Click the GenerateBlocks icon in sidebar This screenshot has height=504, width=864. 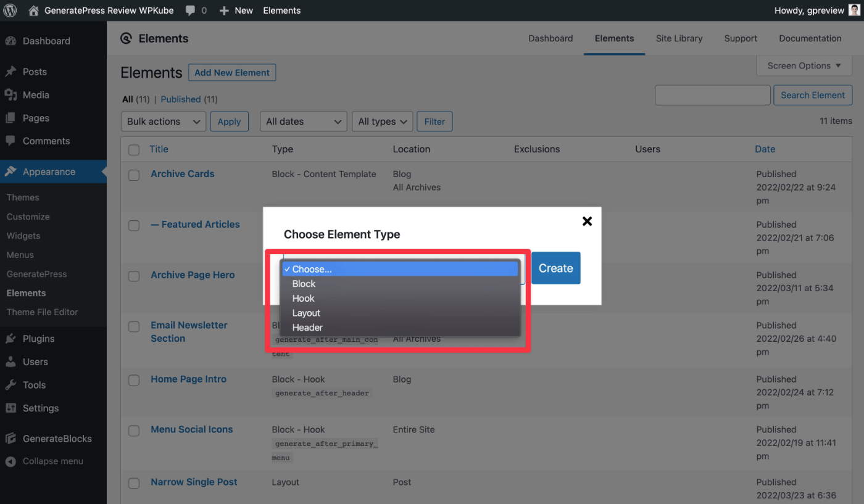tap(10, 439)
